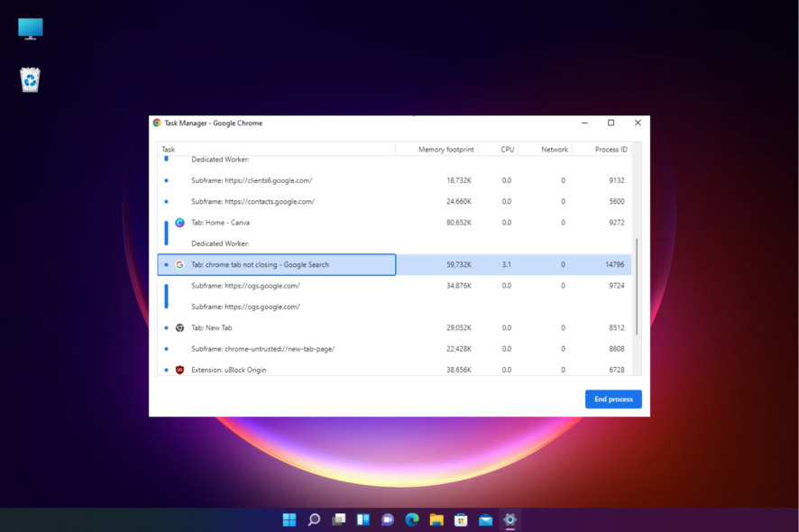Launch Teams Chat from taskbar
The height and width of the screenshot is (532, 799).
pyautogui.click(x=387, y=519)
